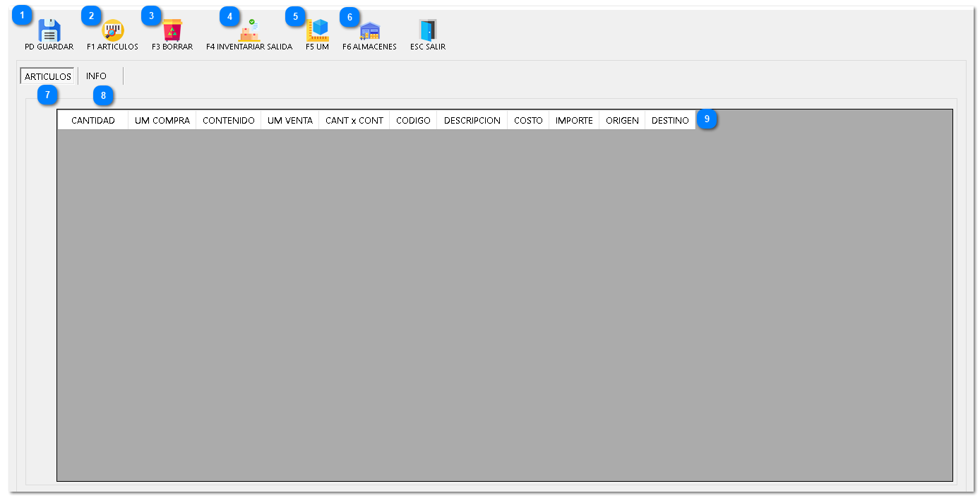Screen dimensions: 980x498
Task: Open F1 Articulos barcode search icon
Action: [112, 30]
